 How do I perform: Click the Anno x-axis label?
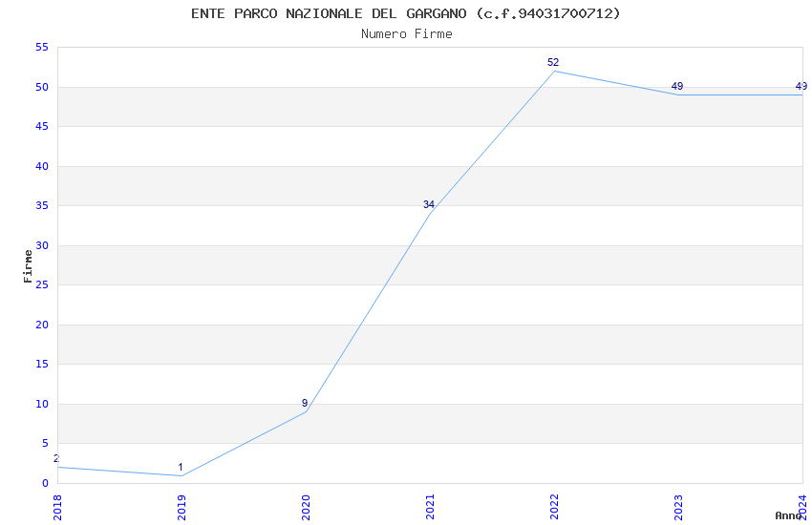tap(788, 515)
